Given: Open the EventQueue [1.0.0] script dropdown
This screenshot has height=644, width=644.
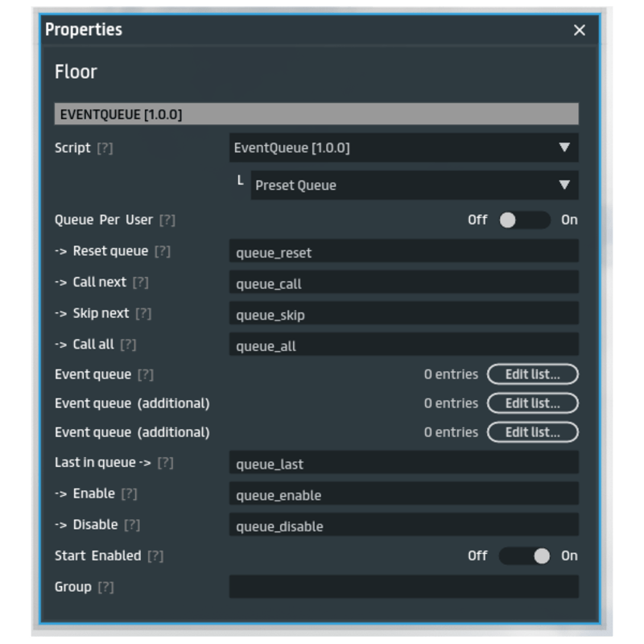Looking at the screenshot, I should [x=402, y=148].
